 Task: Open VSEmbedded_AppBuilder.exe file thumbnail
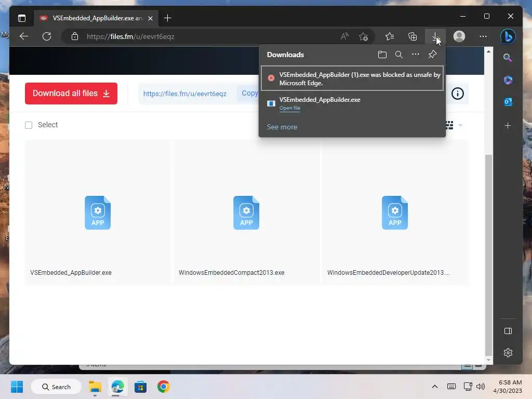[98, 212]
